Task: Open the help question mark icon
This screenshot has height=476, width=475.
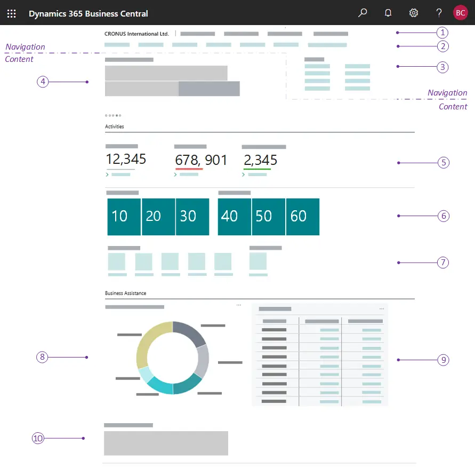Action: point(439,13)
